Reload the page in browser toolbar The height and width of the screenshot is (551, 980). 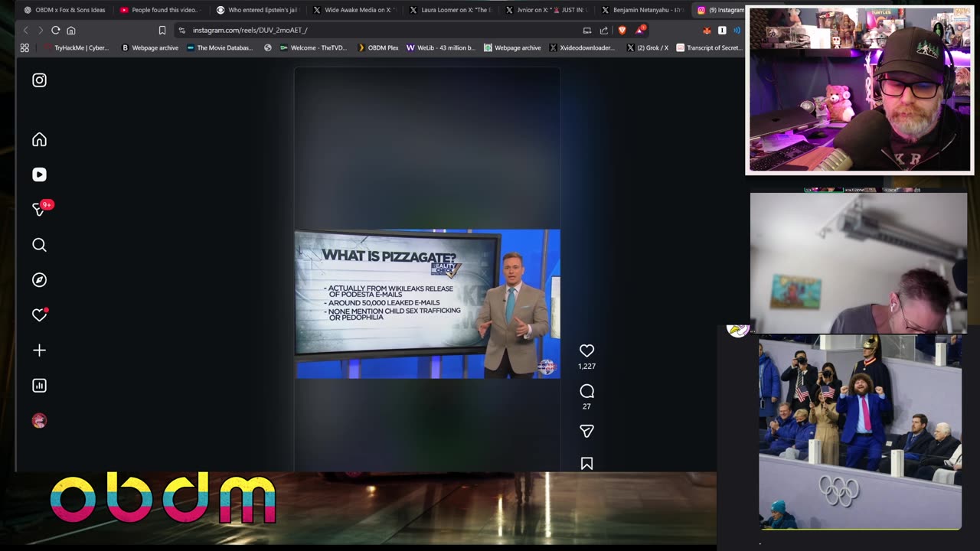coord(55,30)
